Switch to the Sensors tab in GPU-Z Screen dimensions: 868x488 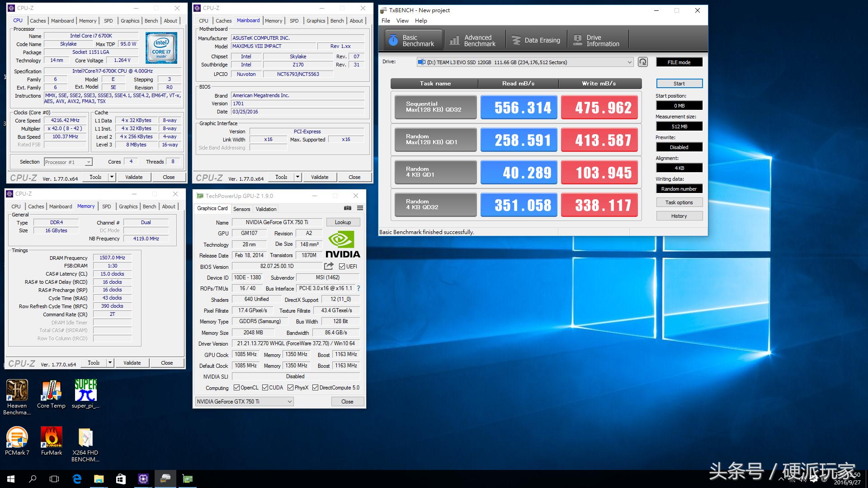coord(241,209)
